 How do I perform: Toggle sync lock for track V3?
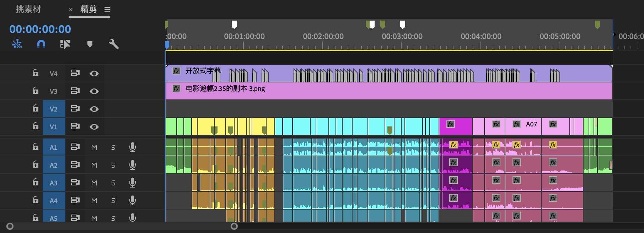coord(75,91)
